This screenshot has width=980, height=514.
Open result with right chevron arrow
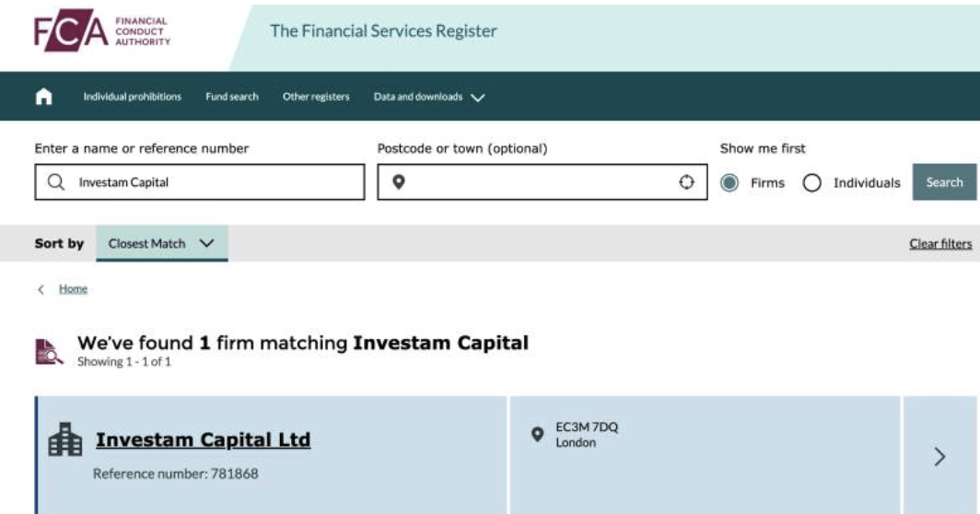coord(939,456)
